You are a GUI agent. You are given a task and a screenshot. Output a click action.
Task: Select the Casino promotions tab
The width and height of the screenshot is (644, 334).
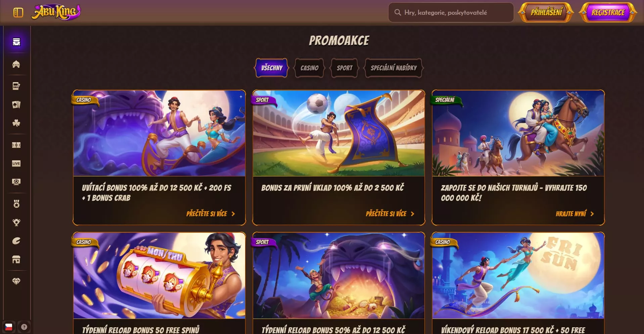(309, 68)
